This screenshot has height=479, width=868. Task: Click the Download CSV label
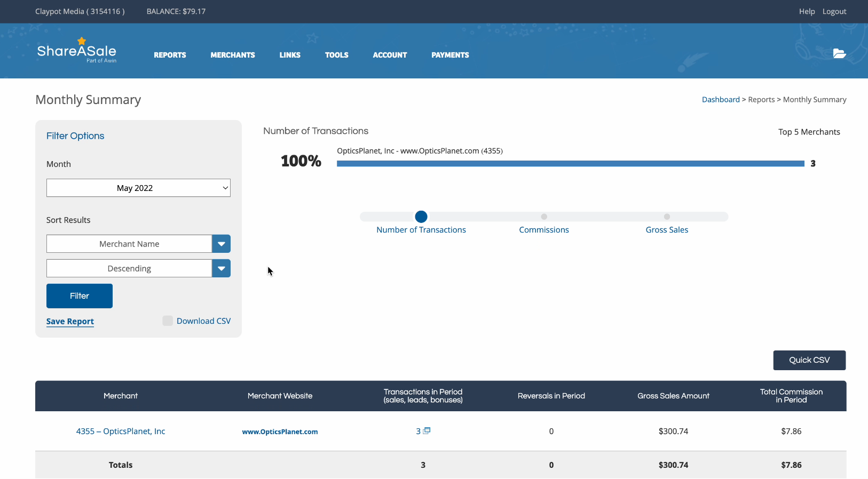click(x=203, y=321)
